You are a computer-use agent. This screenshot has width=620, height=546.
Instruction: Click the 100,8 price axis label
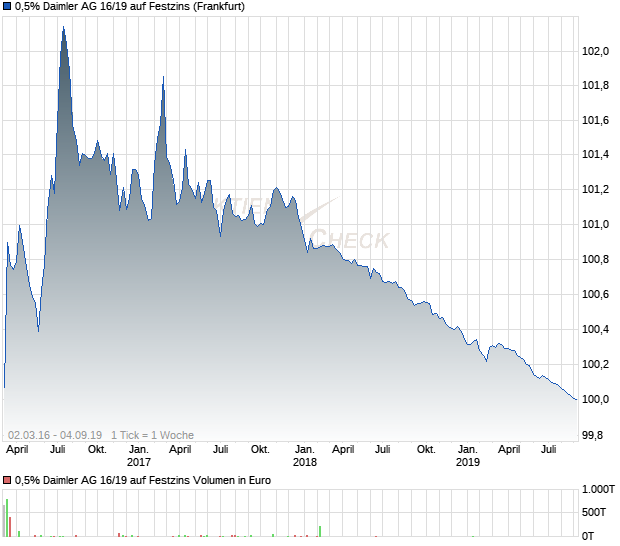coord(595,259)
